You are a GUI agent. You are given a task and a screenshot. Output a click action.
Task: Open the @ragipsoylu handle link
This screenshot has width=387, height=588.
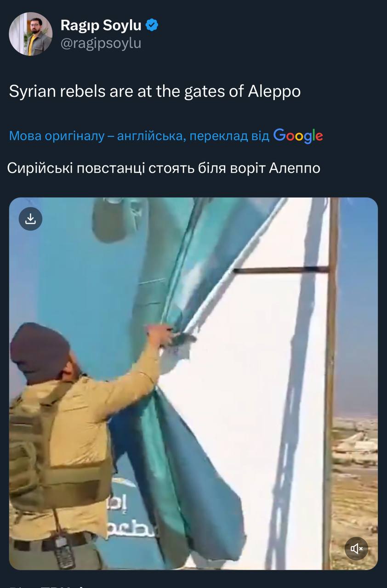(x=101, y=43)
